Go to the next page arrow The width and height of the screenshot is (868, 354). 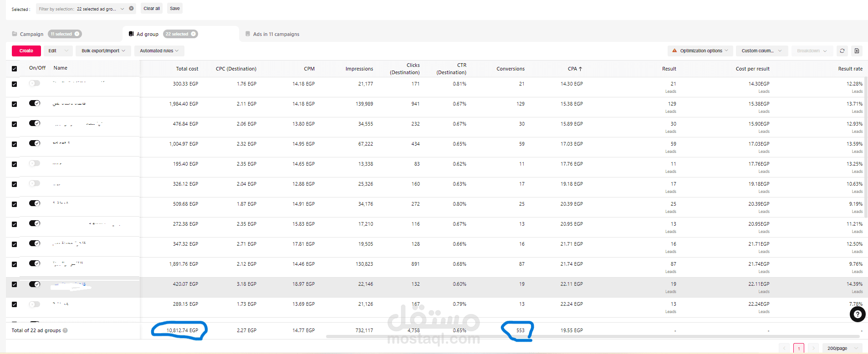point(813,348)
